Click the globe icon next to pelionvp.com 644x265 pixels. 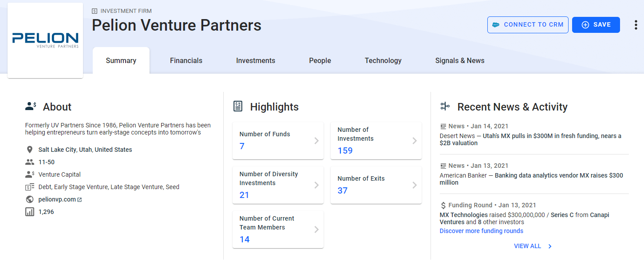(30, 199)
